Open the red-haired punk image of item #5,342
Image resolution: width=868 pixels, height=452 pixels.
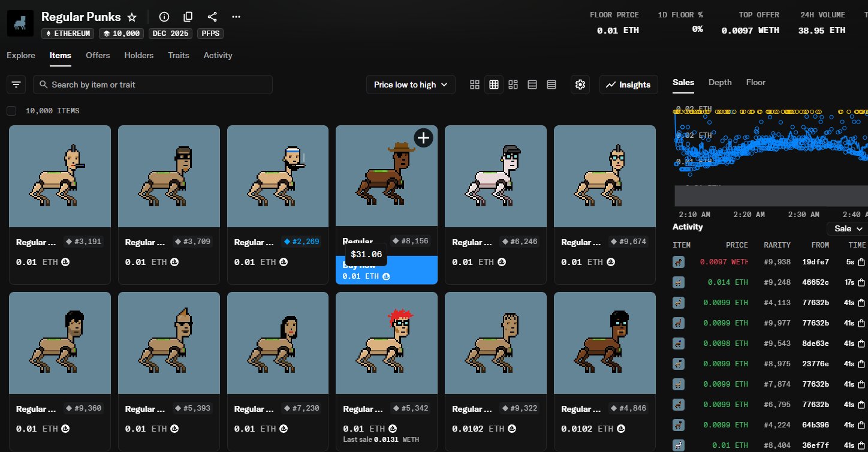click(387, 343)
